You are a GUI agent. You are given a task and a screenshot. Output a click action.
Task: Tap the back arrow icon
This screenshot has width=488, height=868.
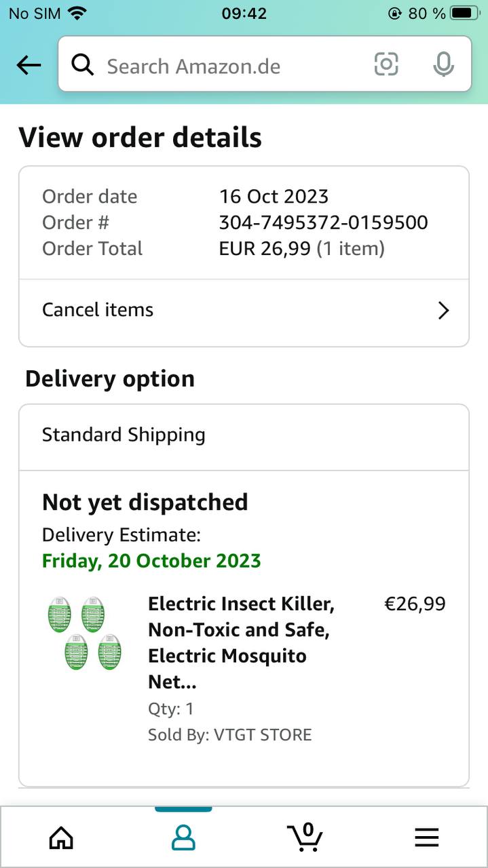(29, 66)
